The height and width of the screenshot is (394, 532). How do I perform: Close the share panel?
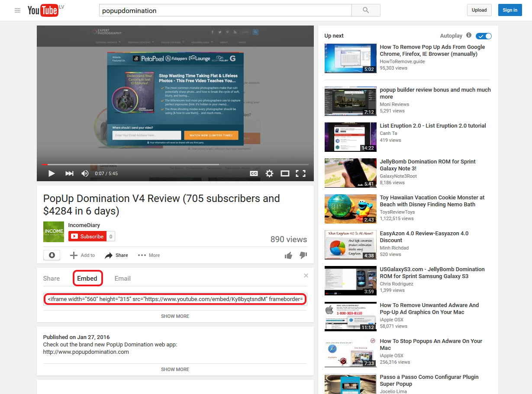coord(306,275)
